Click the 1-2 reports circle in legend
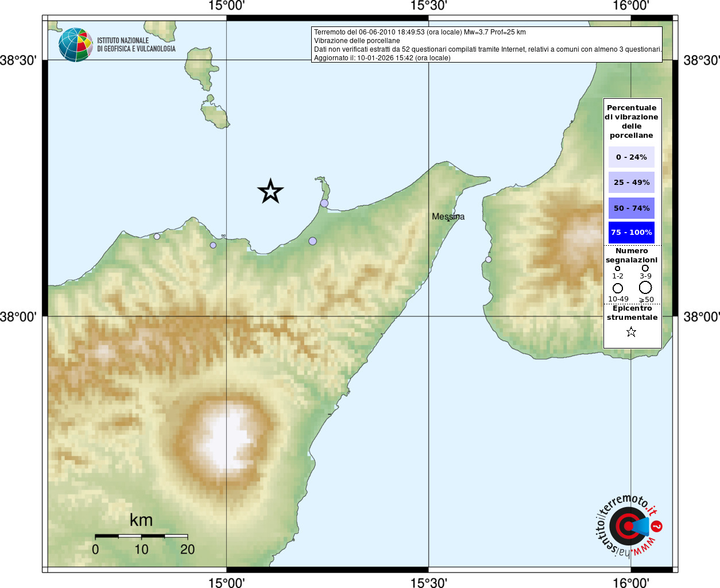 click(x=618, y=268)
